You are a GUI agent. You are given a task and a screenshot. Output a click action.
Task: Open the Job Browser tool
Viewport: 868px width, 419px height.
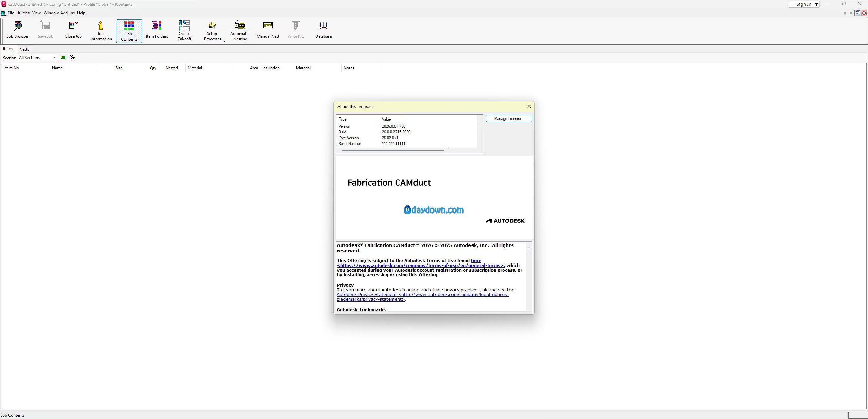coord(18,31)
